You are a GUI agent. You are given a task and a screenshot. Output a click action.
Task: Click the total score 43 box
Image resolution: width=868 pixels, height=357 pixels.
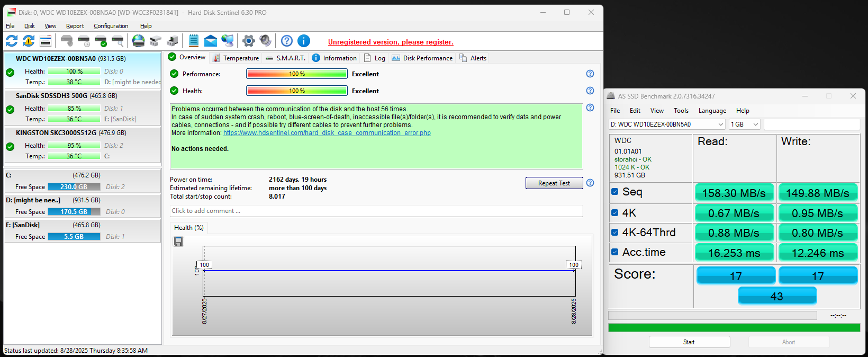point(777,296)
